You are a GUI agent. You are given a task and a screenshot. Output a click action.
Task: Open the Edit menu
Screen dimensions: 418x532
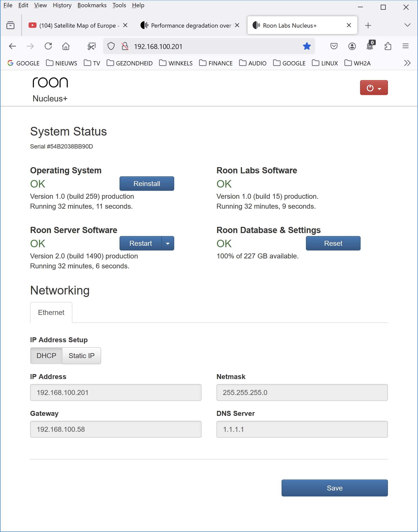pos(23,5)
